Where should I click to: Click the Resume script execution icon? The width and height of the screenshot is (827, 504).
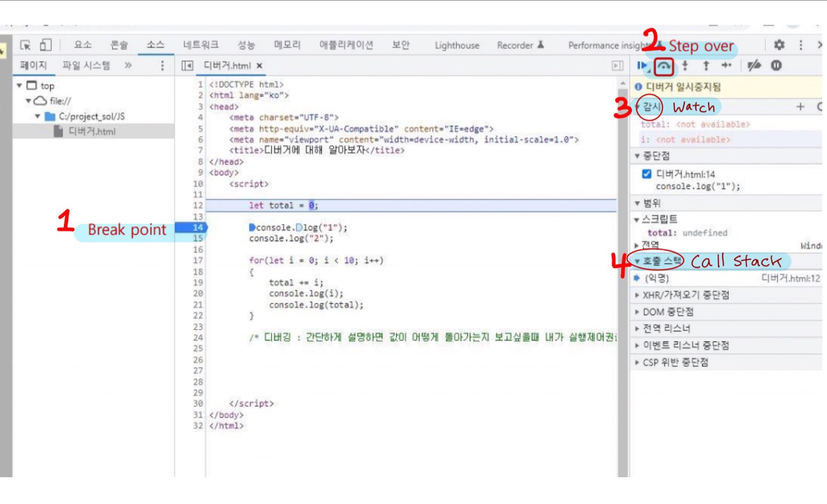[642, 66]
